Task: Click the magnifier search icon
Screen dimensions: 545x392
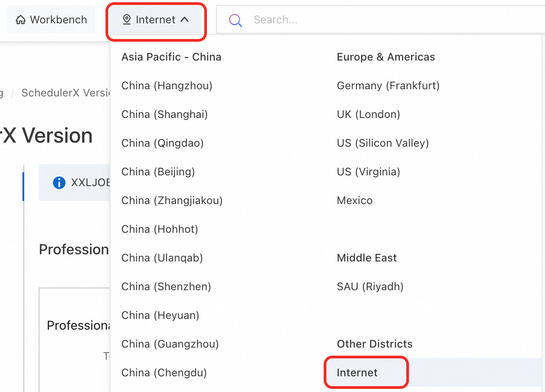Action: tap(235, 20)
